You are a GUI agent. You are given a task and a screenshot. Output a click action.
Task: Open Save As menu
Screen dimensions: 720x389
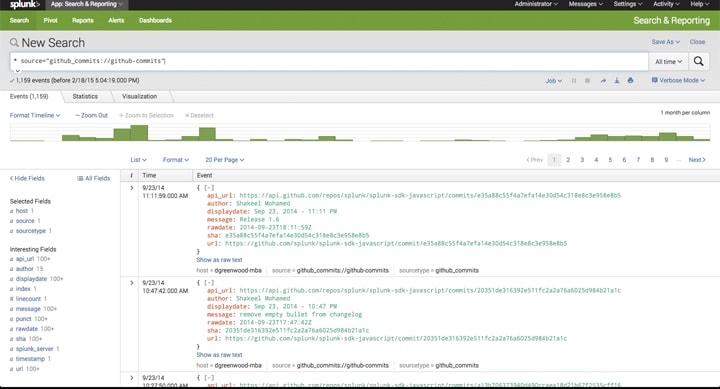[x=665, y=42]
